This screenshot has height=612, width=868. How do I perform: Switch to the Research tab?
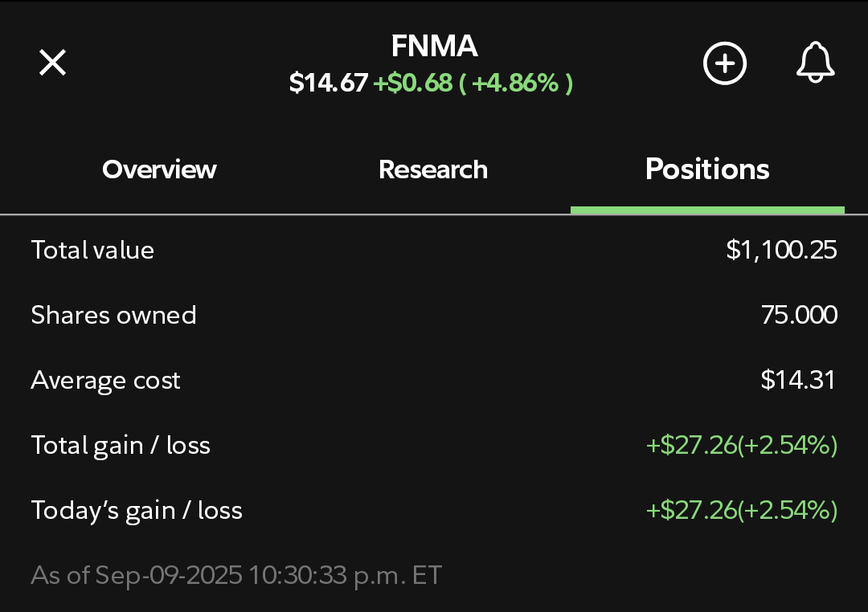coord(433,169)
